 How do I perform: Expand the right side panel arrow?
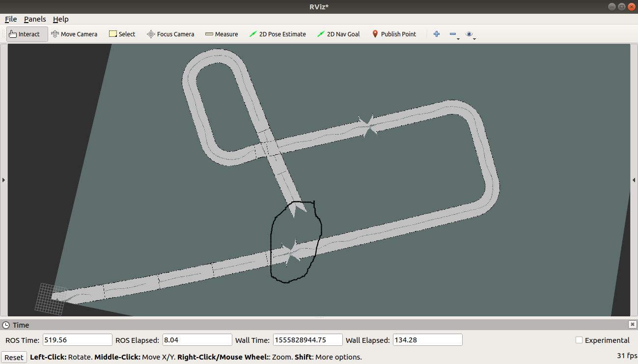point(634,180)
